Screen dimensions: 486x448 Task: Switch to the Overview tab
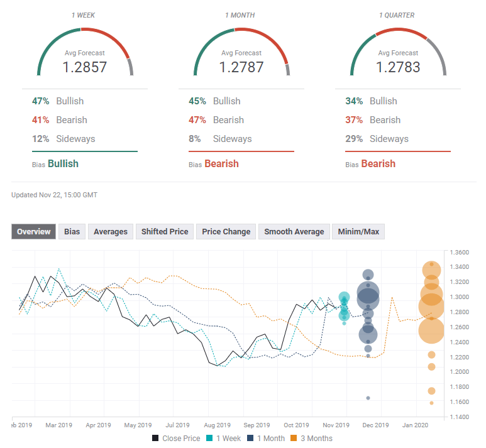[x=34, y=232]
